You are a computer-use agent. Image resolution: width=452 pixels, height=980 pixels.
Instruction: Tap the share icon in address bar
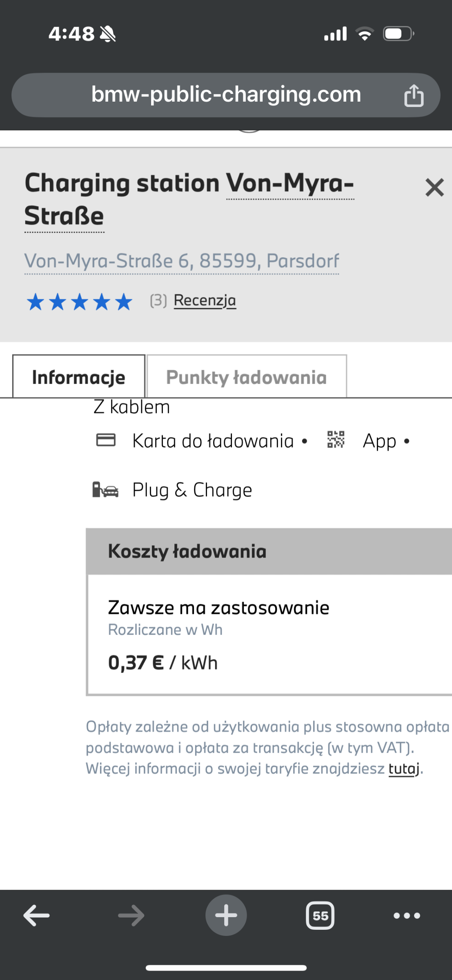coord(414,95)
